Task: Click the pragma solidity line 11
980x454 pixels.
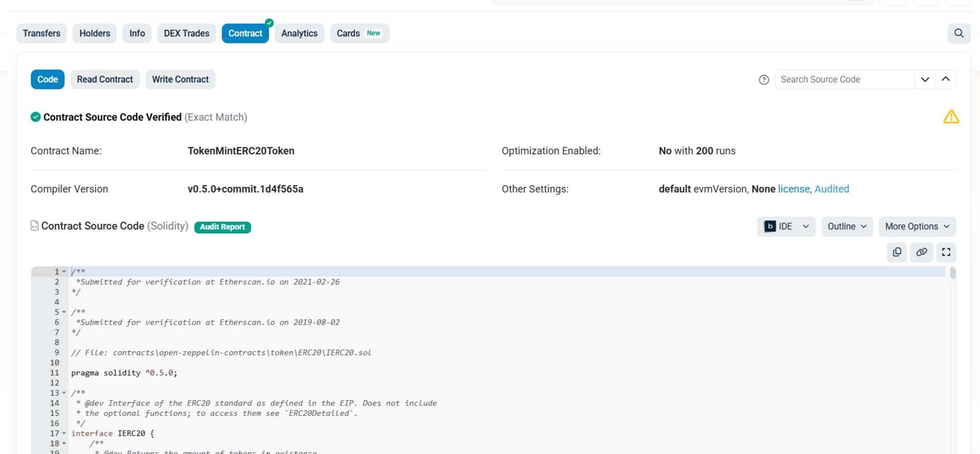Action: pyautogui.click(x=124, y=373)
